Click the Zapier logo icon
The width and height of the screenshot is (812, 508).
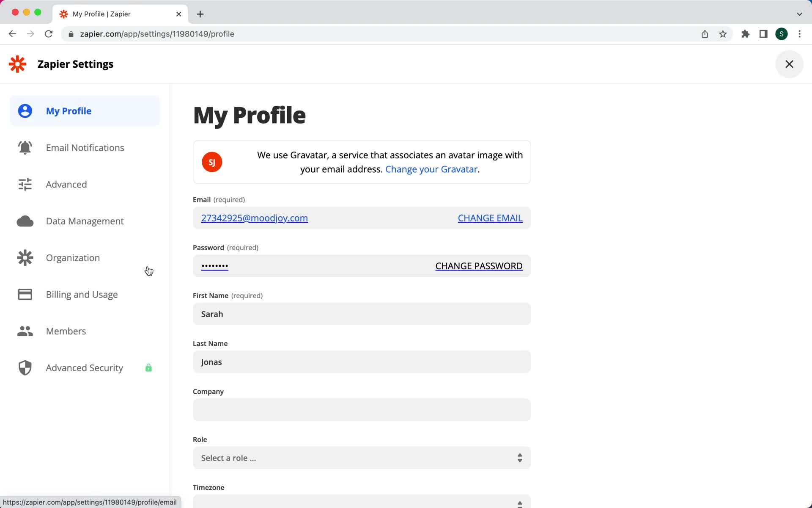(x=17, y=63)
